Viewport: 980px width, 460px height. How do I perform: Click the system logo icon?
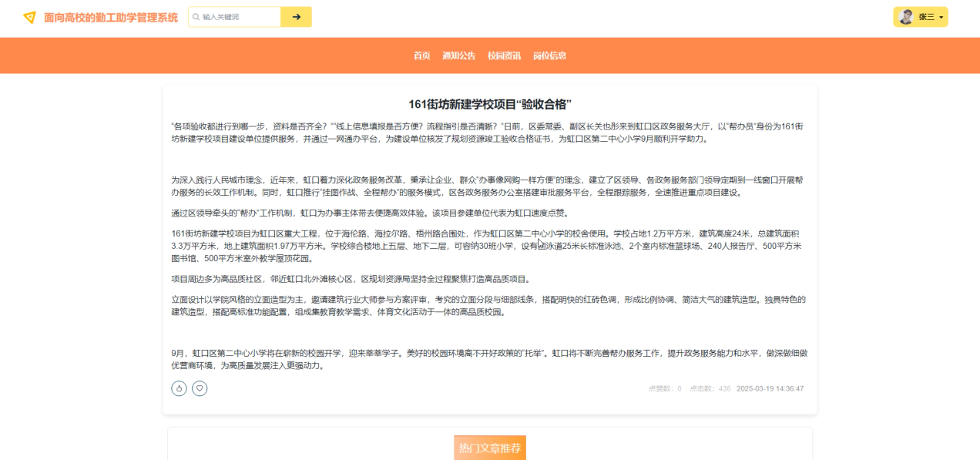29,17
